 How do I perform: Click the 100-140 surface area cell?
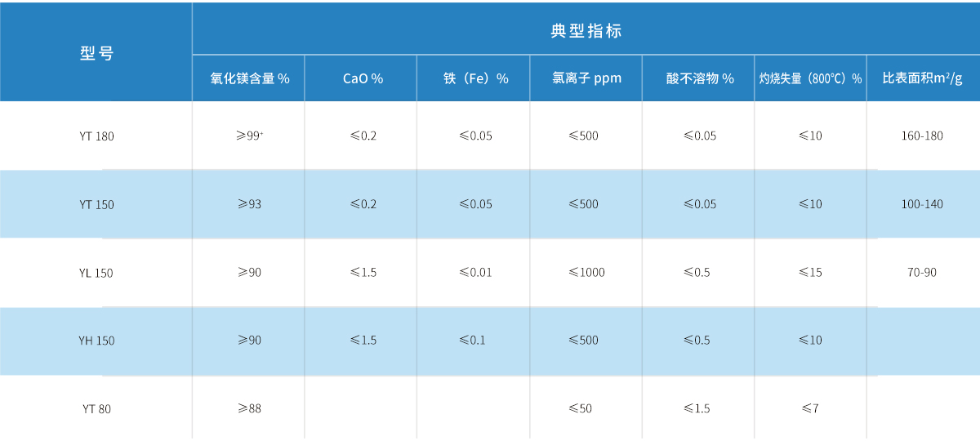coord(922,204)
